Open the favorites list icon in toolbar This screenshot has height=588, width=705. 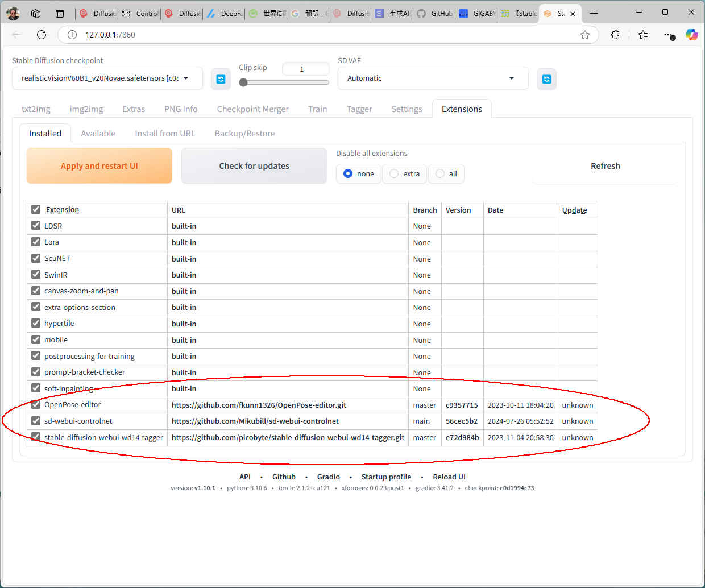643,35
